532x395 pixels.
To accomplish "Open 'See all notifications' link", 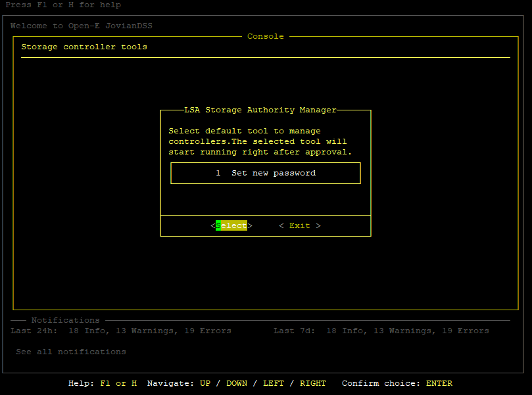I will pyautogui.click(x=71, y=352).
